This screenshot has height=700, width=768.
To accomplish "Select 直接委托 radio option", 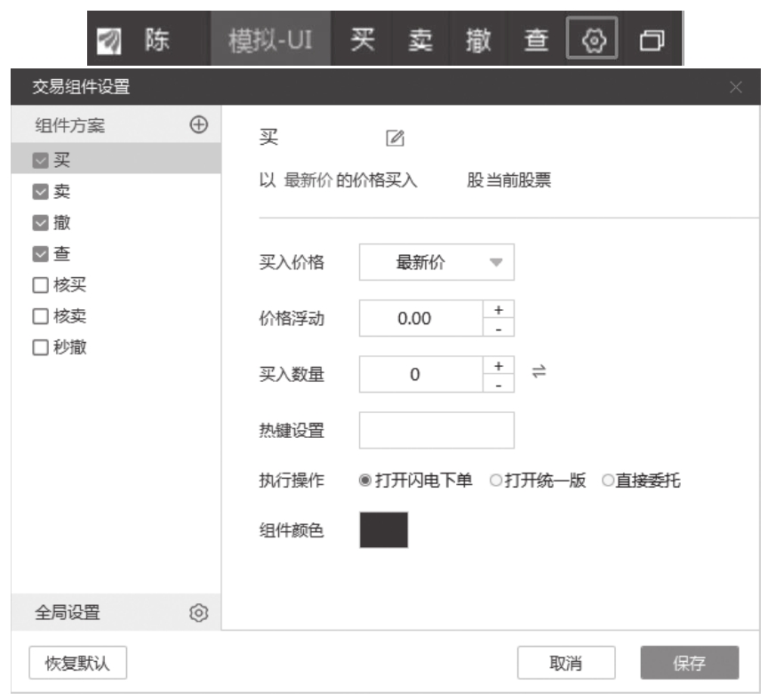I will point(607,481).
